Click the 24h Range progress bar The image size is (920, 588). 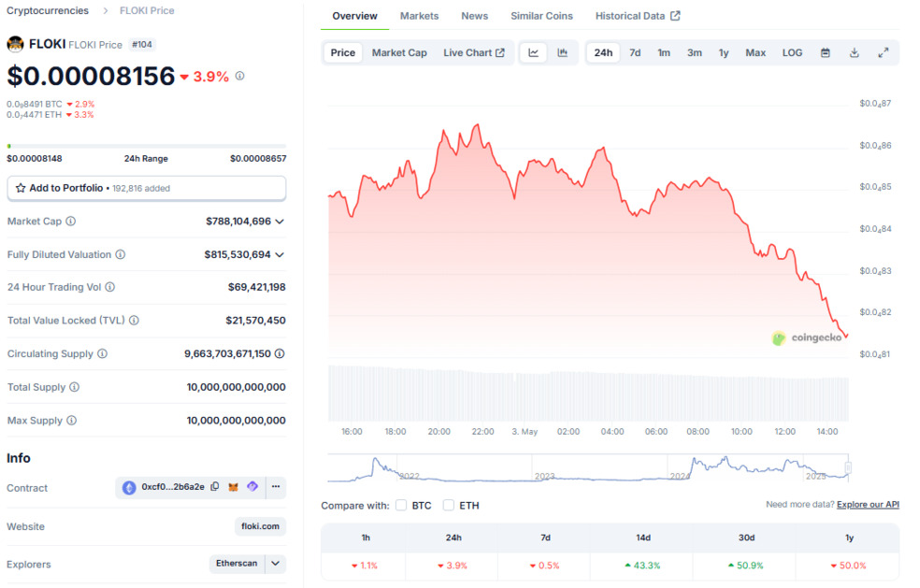(x=147, y=146)
